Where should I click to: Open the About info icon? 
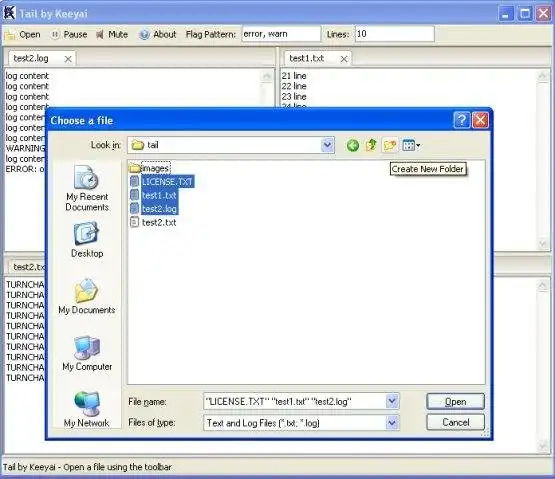(144, 34)
